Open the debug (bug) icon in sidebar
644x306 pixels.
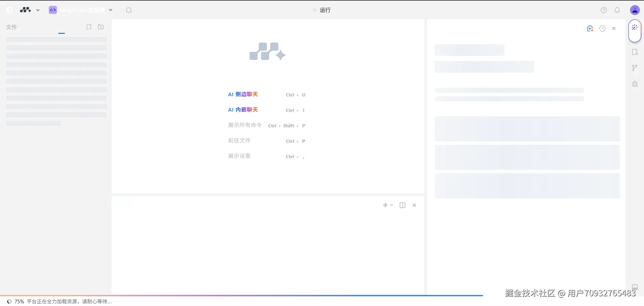[634, 83]
